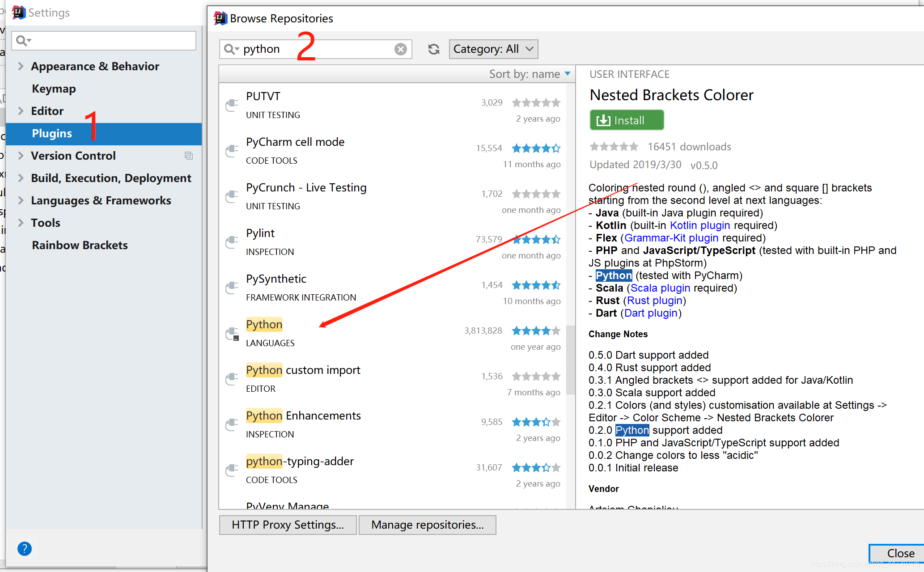Click Manage repositories button

[x=427, y=525]
